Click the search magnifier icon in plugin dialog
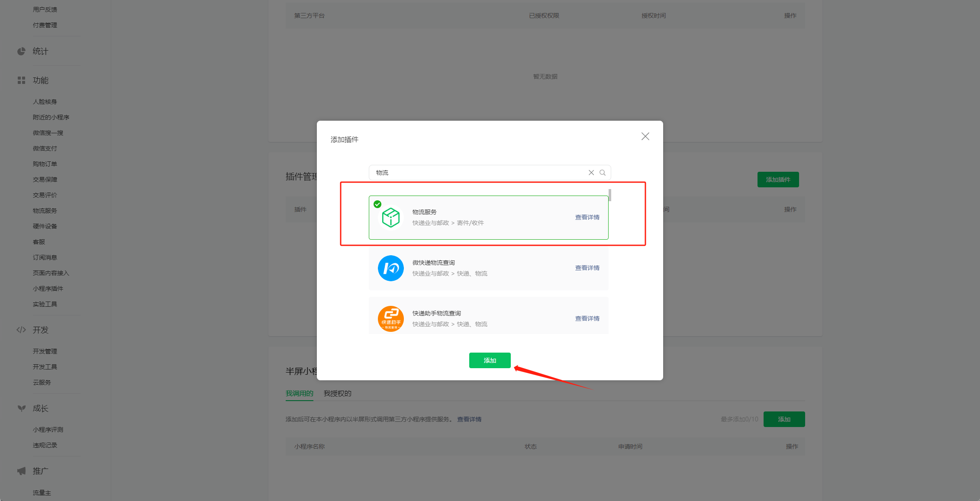This screenshot has height=501, width=980. (602, 173)
